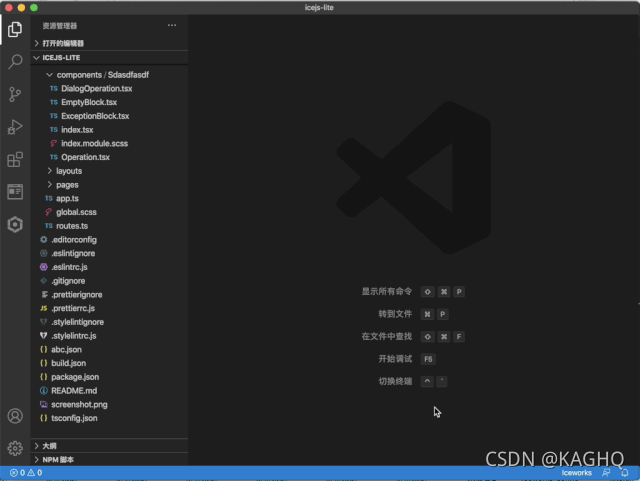Open tsconfig.json file
This screenshot has width=640, height=481.
point(109,419)
